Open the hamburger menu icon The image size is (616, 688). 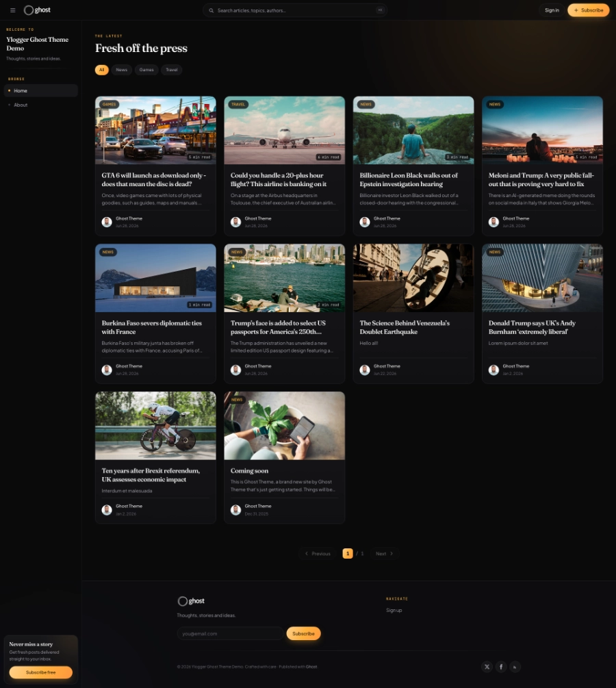13,10
